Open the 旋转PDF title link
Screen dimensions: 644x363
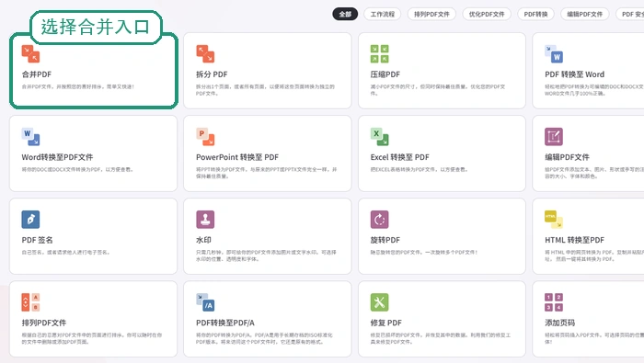(385, 240)
